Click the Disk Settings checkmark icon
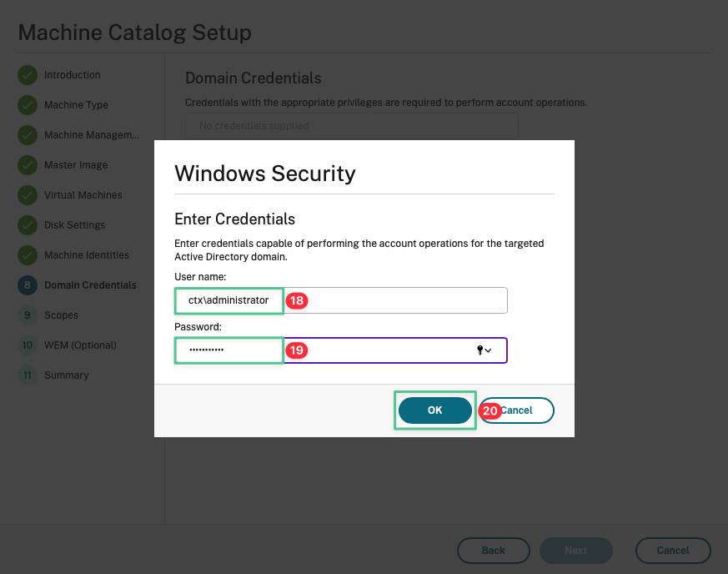Viewport: 728px width, 574px height. coord(28,225)
